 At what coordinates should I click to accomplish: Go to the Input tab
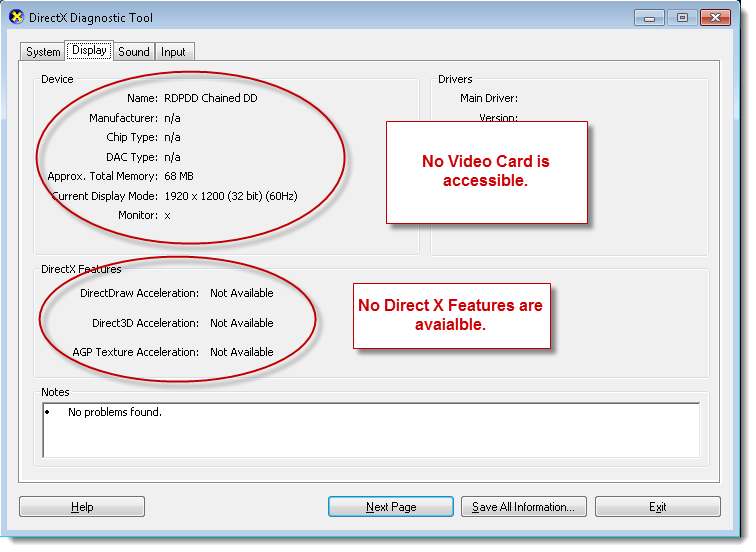click(x=173, y=52)
